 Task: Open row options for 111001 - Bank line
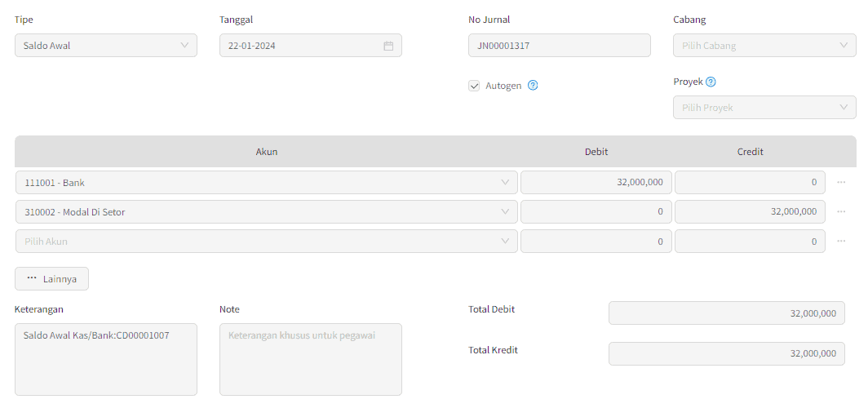pyautogui.click(x=841, y=182)
